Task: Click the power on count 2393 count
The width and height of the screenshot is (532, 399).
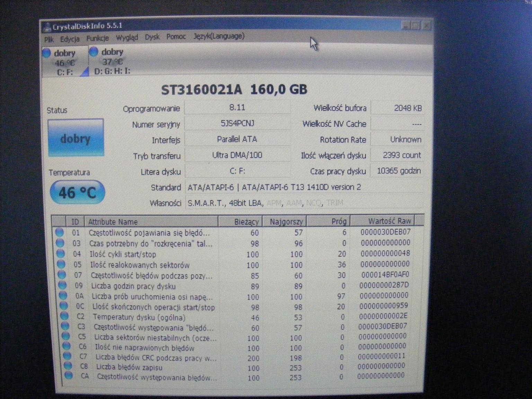Action: pyautogui.click(x=397, y=155)
